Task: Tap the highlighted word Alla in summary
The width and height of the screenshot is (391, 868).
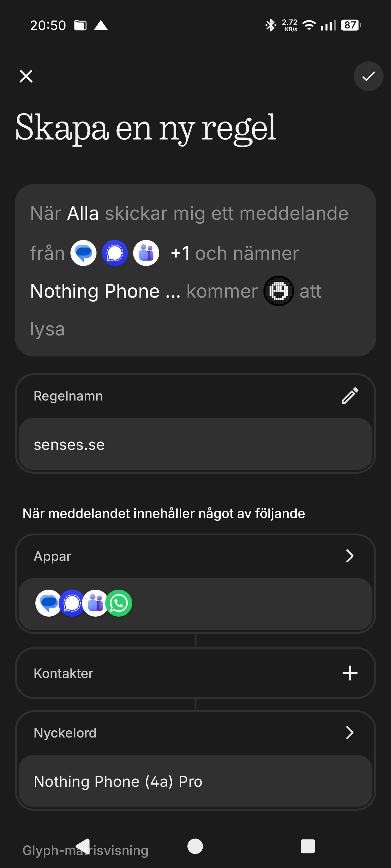Action: point(83,213)
